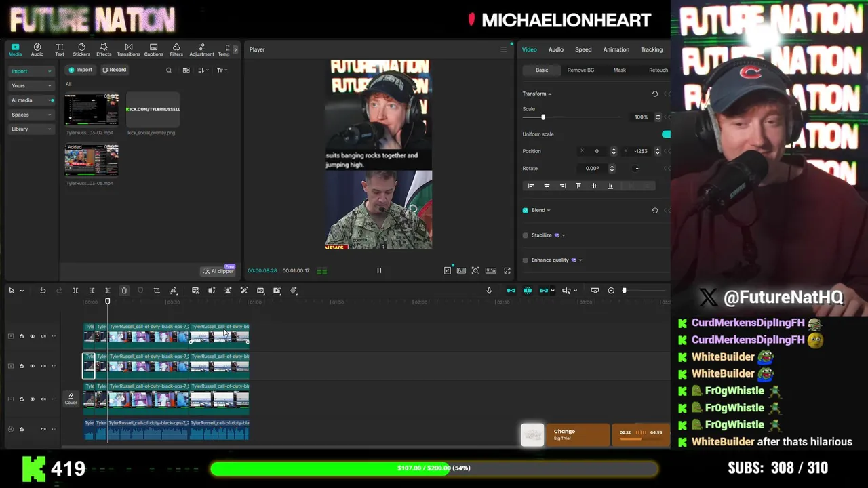Image resolution: width=868 pixels, height=488 pixels.
Task: Expand the AI media sidebar section
Action: point(31,100)
